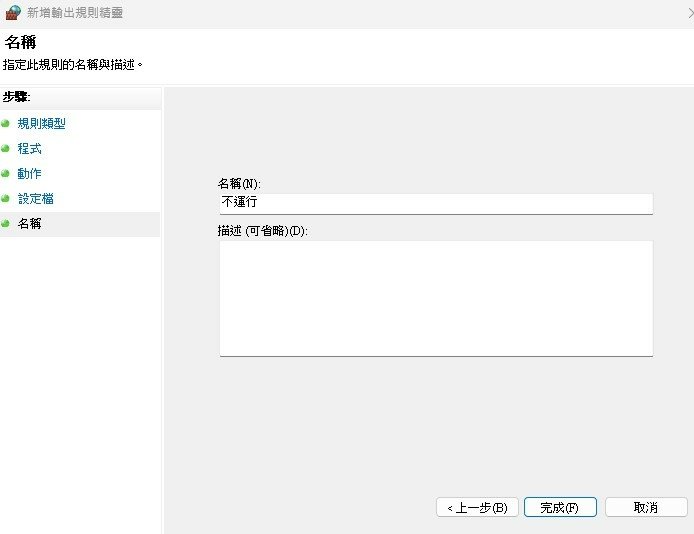
Task: Click the 上一步(B) back button
Action: [477, 507]
